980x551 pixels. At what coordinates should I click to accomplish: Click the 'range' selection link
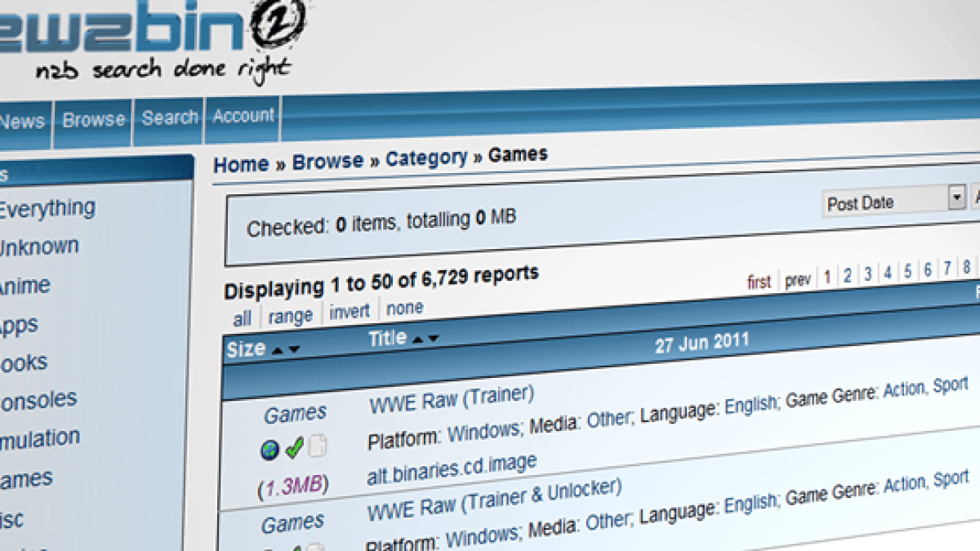pos(290,315)
